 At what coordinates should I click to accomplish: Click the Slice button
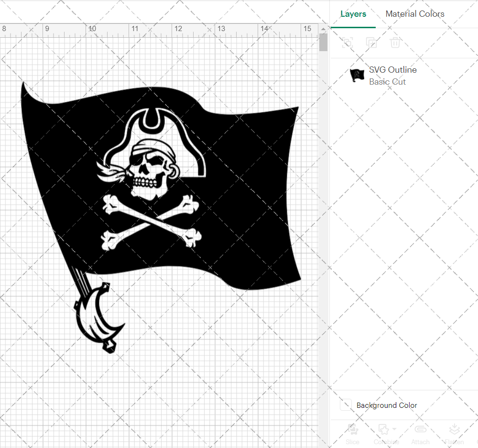[x=353, y=434]
